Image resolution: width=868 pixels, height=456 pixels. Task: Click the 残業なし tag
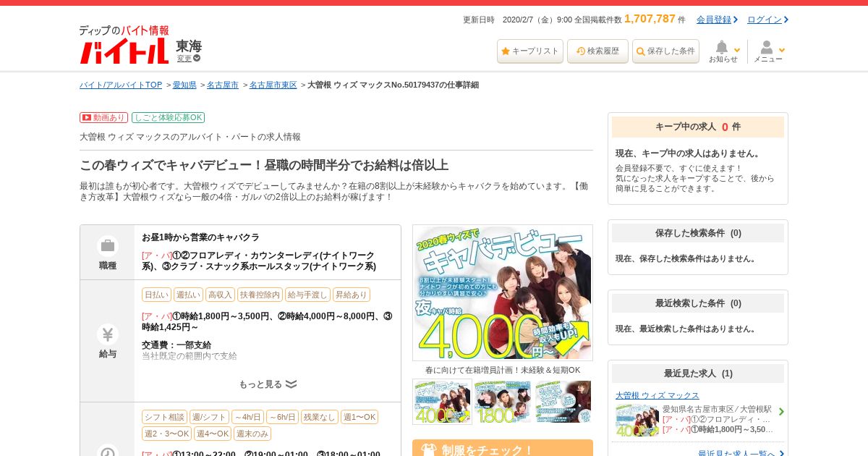coord(320,417)
